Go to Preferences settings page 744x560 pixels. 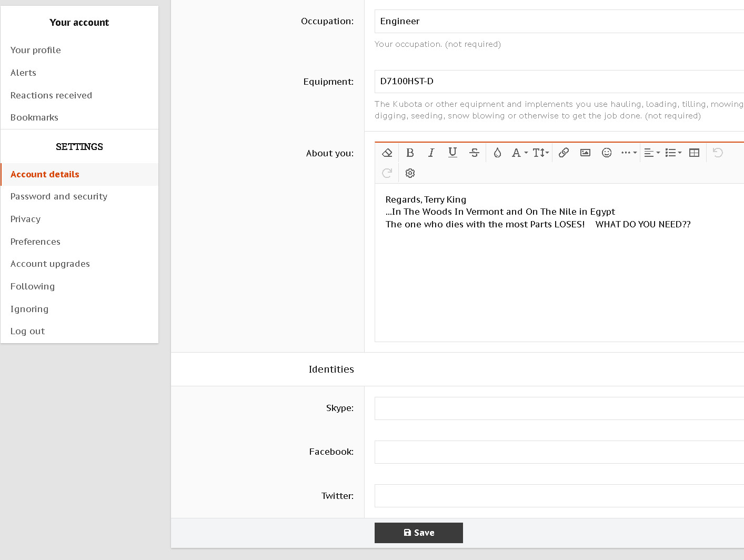tap(35, 242)
